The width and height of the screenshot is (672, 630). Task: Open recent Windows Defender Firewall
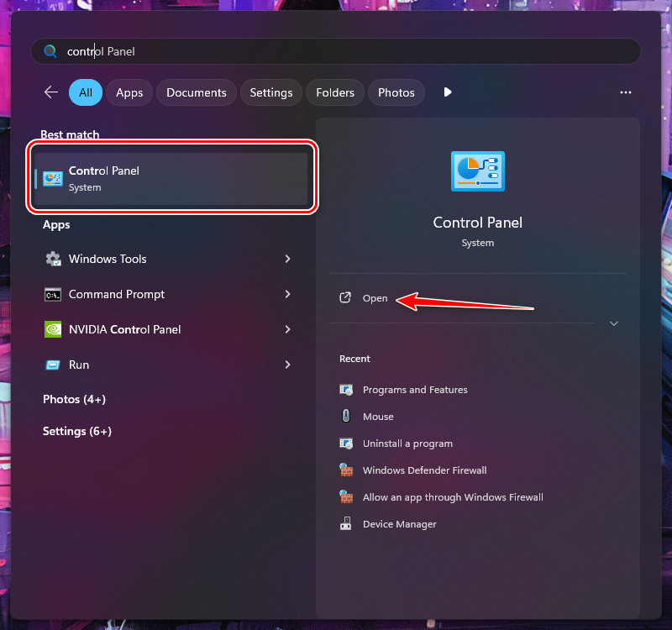point(425,470)
